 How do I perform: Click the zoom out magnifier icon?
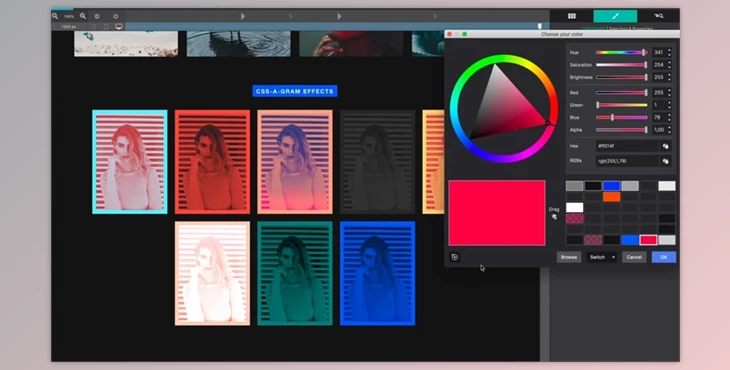point(55,16)
